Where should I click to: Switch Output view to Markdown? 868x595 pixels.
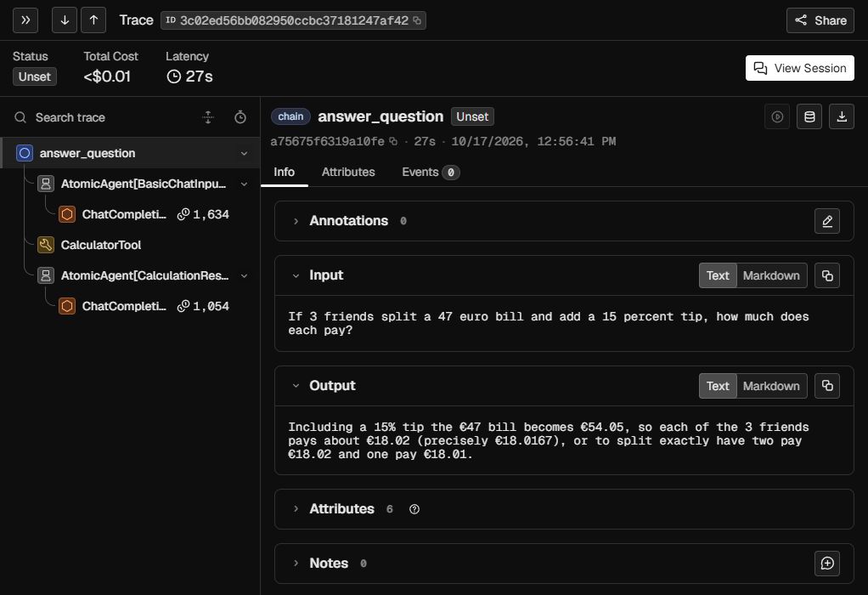pos(771,386)
